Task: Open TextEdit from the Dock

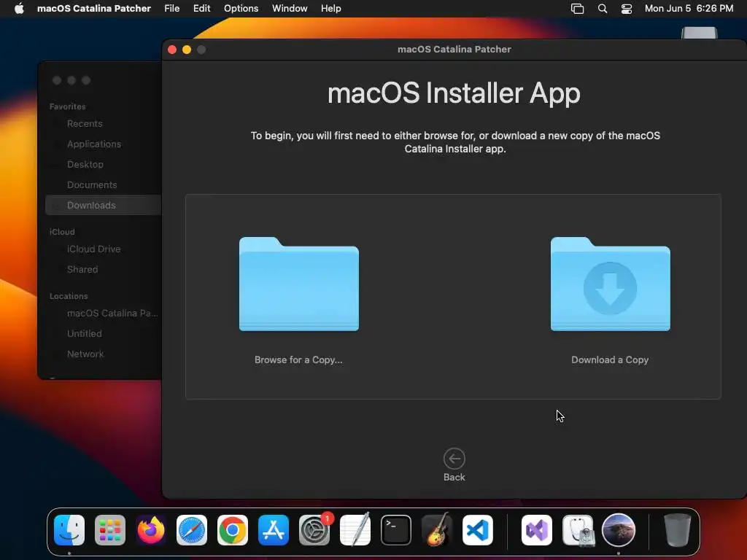Action: (x=355, y=529)
